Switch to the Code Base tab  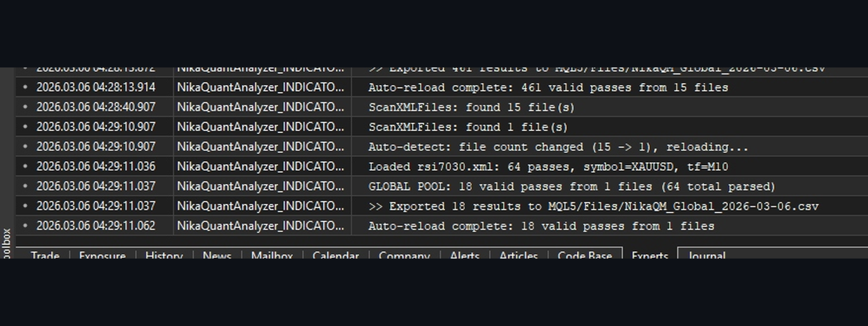tap(585, 255)
